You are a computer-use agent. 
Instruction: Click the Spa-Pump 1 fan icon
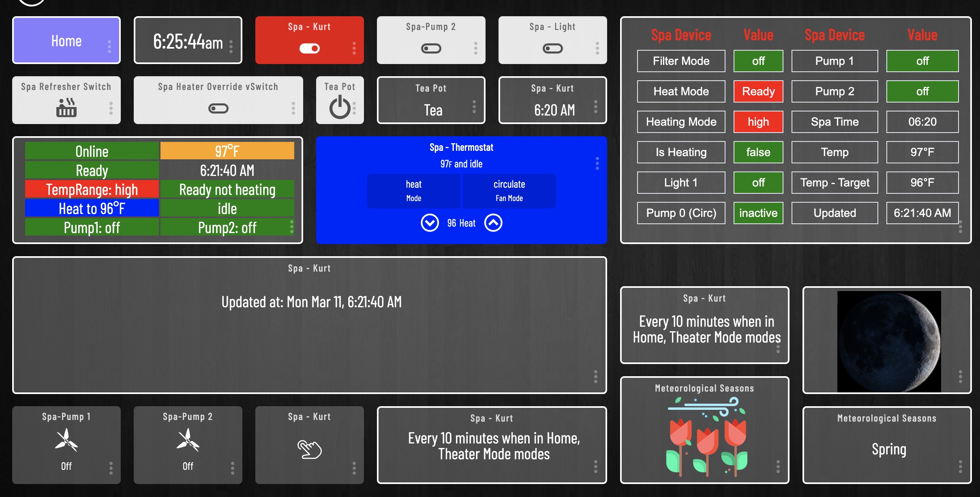tap(66, 440)
